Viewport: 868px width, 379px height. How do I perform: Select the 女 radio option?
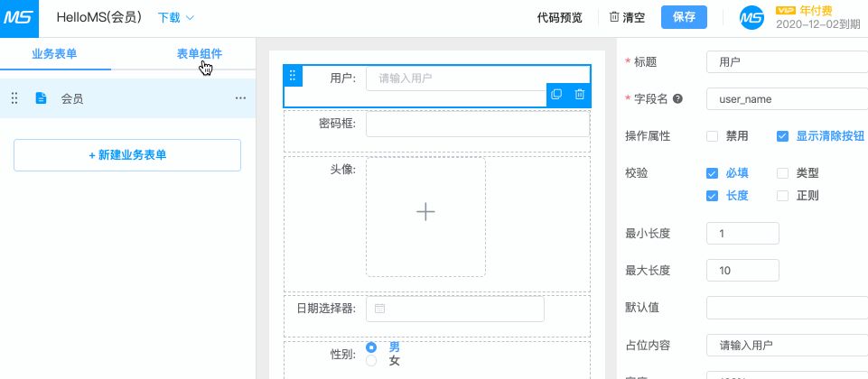pos(371,361)
